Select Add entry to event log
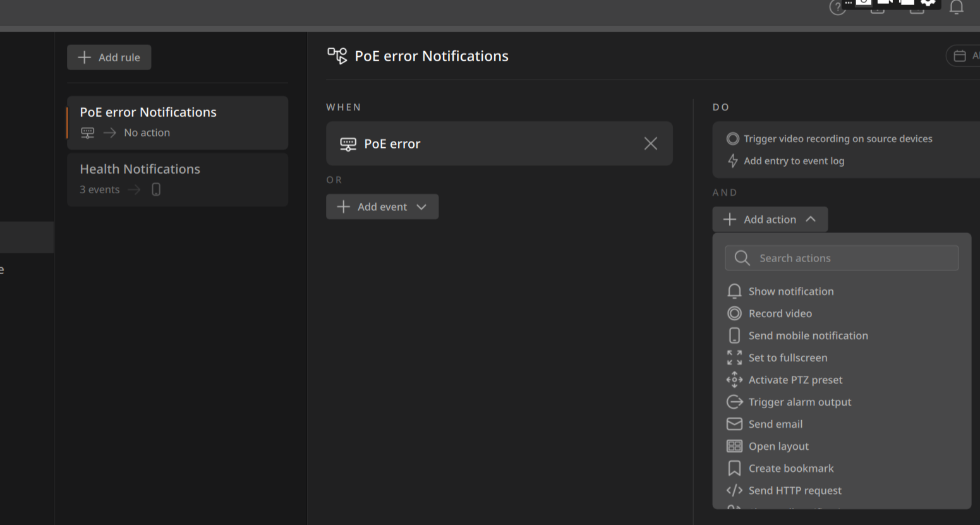The height and width of the screenshot is (525, 980). (794, 161)
